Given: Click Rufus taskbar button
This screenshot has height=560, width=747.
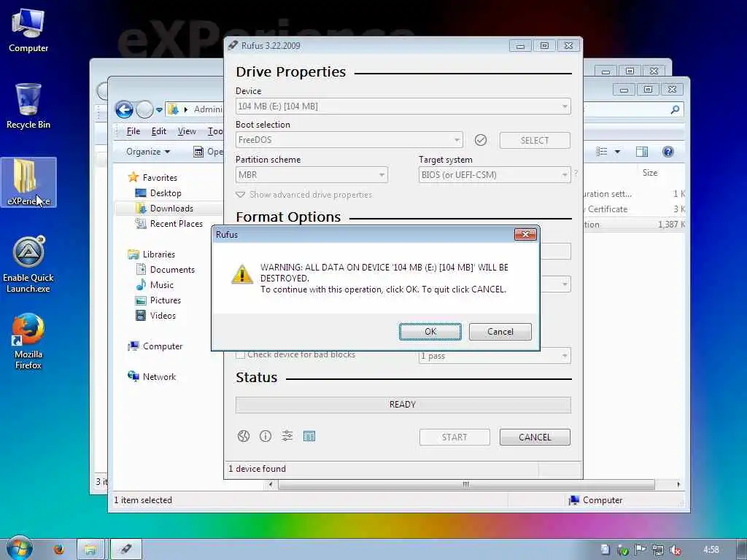Looking at the screenshot, I should click(126, 549).
